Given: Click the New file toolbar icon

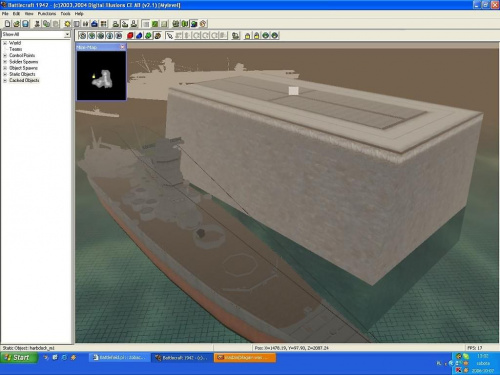Looking at the screenshot, I should 7,24.
